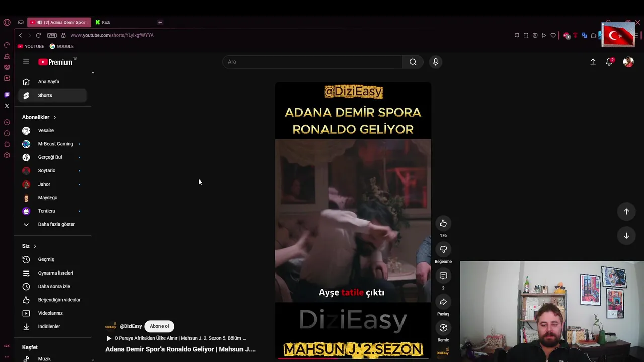The image size is (644, 362).
Task: Remix this Short
Action: coord(443,328)
